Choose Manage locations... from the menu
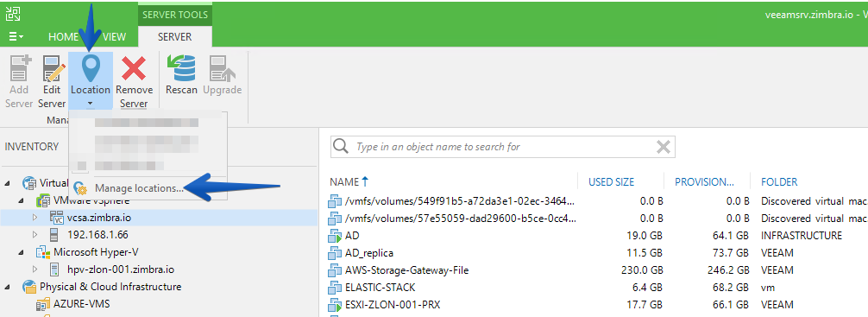This screenshot has width=868, height=317. pos(138,188)
